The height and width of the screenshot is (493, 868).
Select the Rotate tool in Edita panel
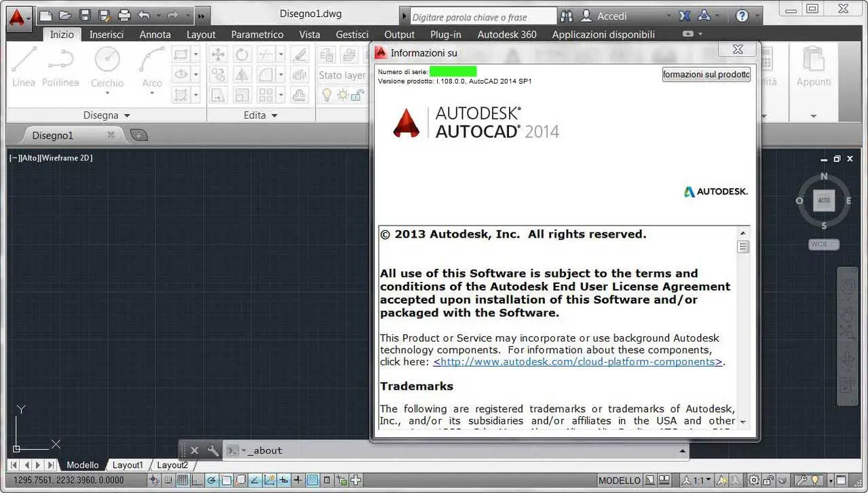pos(242,55)
